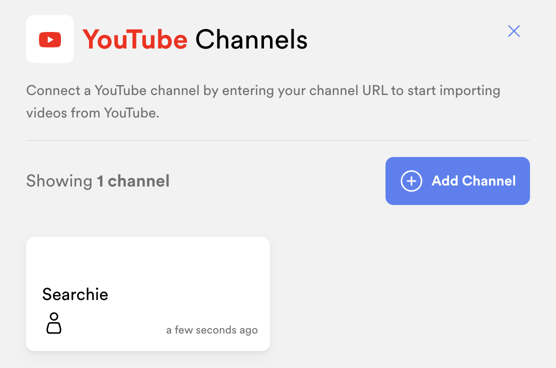Viewport: 556px width, 368px height.
Task: Click the red YouTube logo icon
Action: (50, 39)
